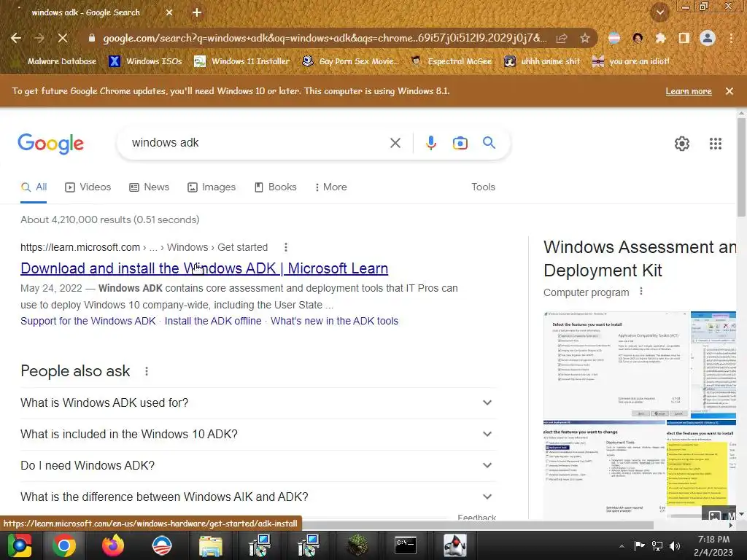Open the you are an idiot! bookmark
This screenshot has height=560, width=747.
click(631, 61)
